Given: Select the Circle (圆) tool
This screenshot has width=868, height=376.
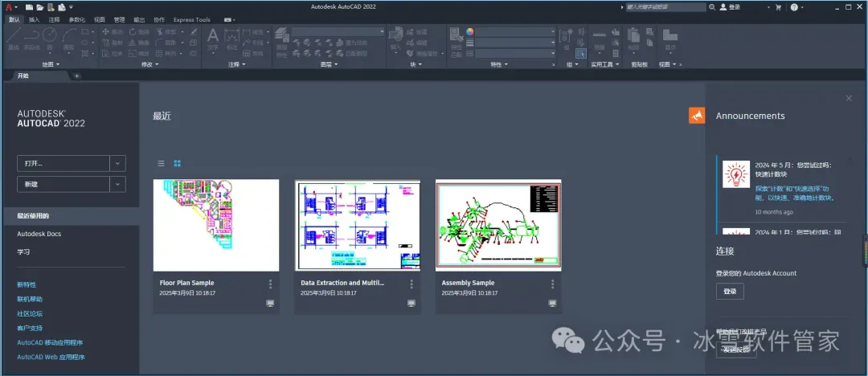Looking at the screenshot, I should [50, 39].
